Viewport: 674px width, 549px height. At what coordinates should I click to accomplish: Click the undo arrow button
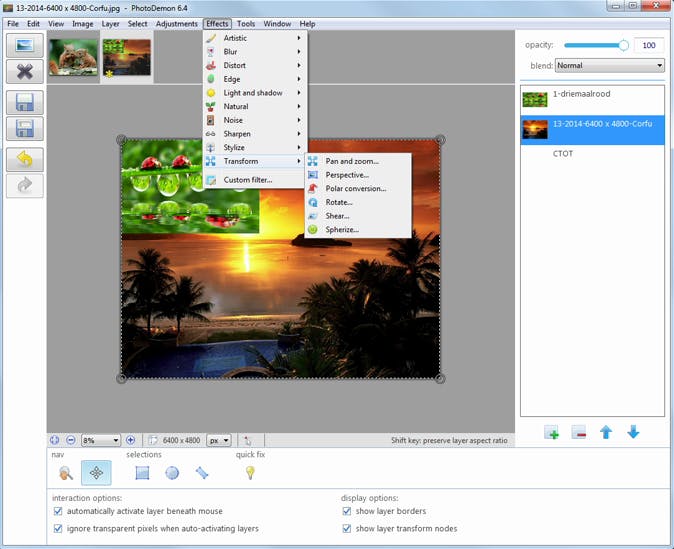(25, 159)
